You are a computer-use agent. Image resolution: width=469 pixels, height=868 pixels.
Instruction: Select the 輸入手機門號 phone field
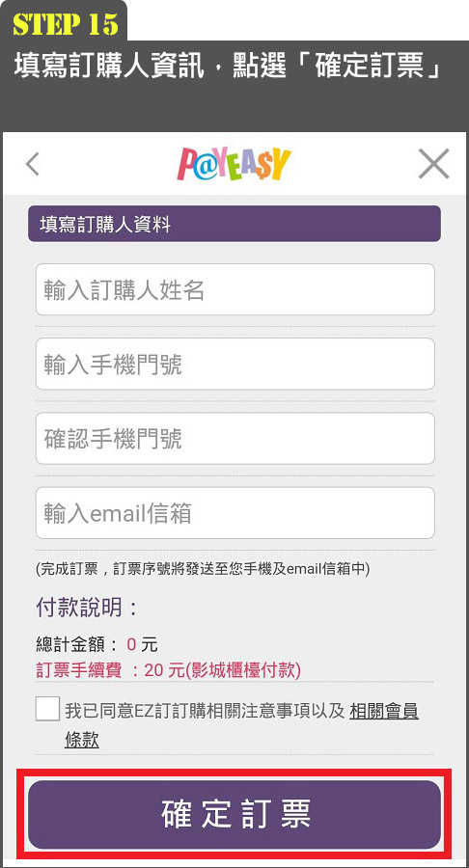coord(234,365)
